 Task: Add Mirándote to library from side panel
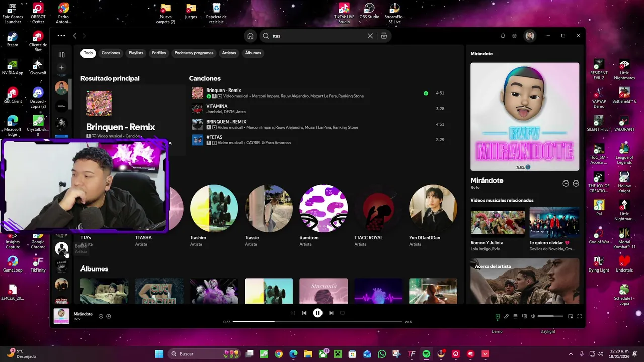coord(576,184)
